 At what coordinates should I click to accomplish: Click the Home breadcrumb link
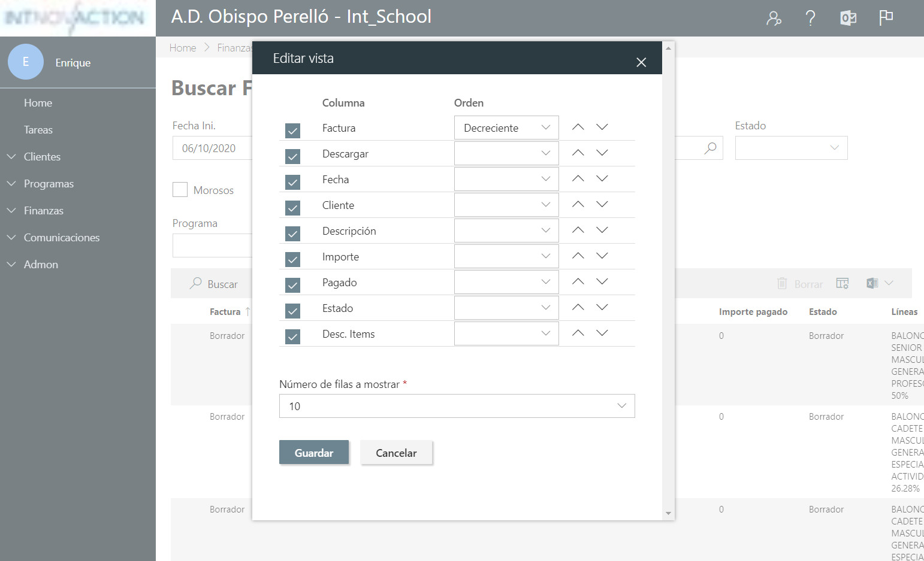tap(183, 48)
